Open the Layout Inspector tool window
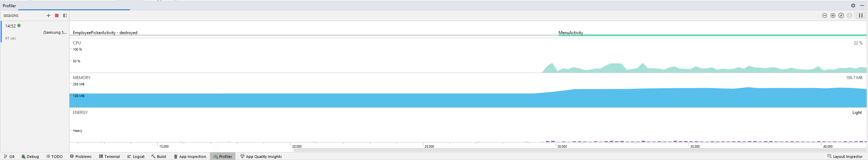The height and width of the screenshot is (160, 868). 845,157
